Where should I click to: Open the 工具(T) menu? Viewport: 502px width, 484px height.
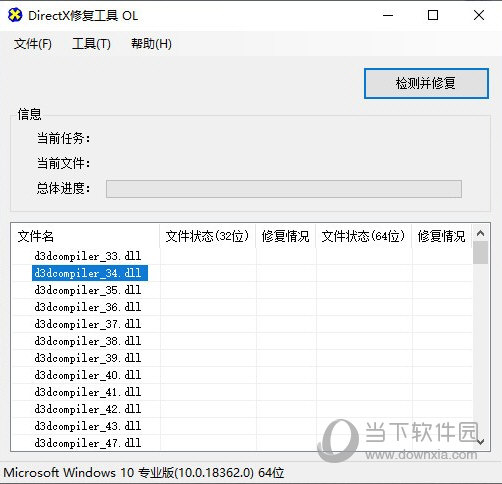91,44
